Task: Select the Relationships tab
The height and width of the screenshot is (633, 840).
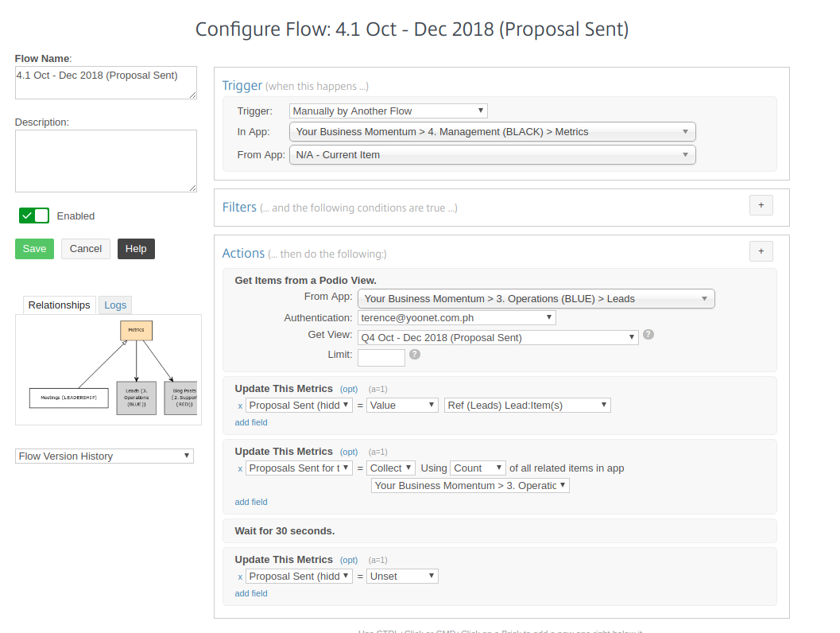Action: (x=59, y=305)
